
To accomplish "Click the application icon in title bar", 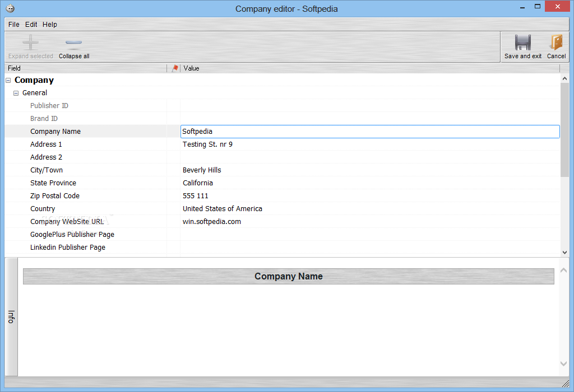I will point(10,8).
